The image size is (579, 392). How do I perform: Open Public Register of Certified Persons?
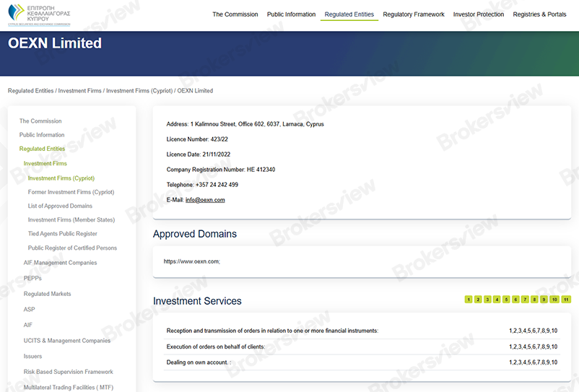72,248
